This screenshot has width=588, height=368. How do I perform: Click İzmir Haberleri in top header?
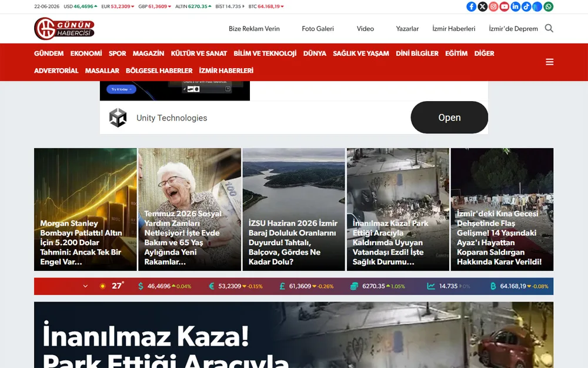point(454,29)
